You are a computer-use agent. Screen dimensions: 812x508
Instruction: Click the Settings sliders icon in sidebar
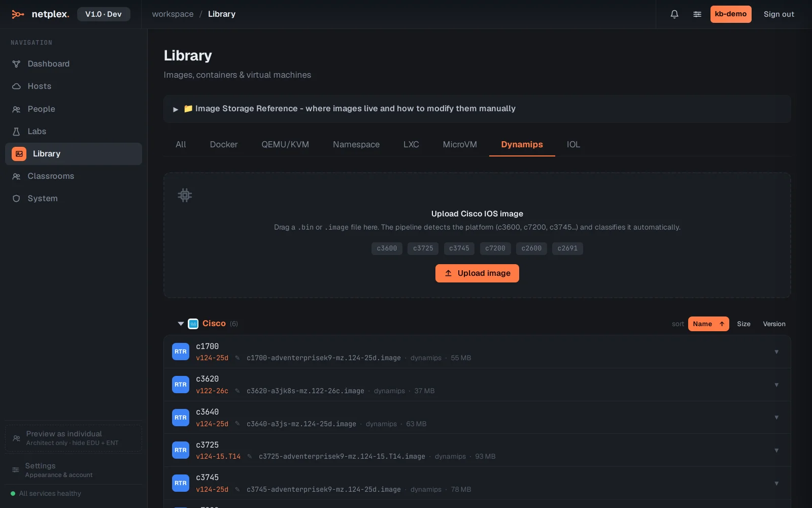(x=16, y=470)
